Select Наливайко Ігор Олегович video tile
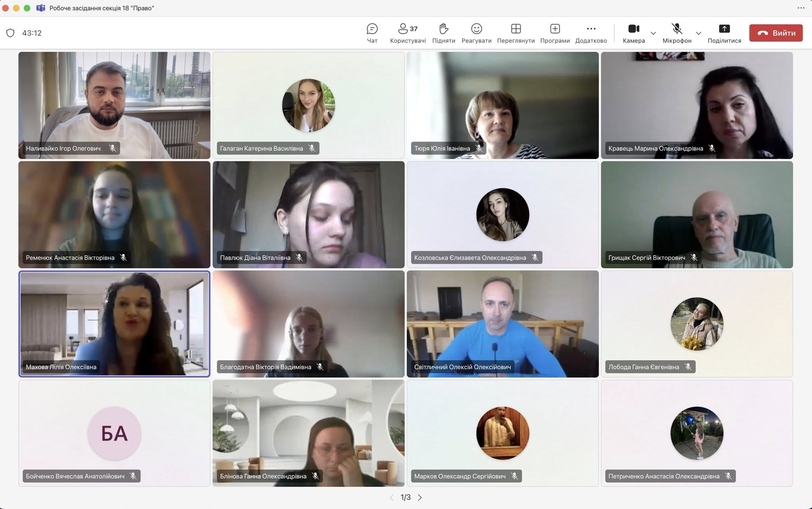Image resolution: width=812 pixels, height=509 pixels. (114, 105)
